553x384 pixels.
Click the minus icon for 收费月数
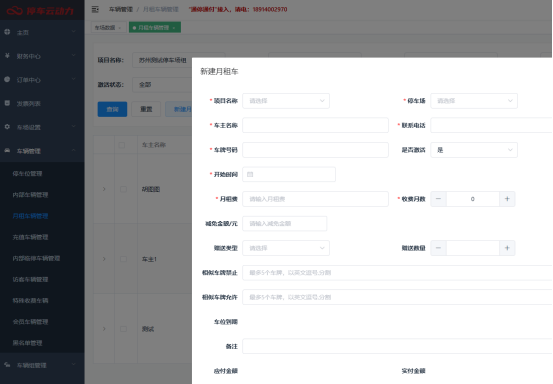[438, 199]
